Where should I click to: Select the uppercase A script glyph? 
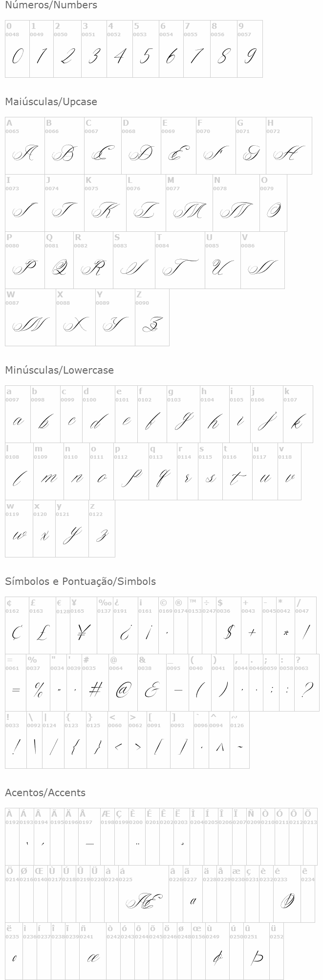pyautogui.click(x=24, y=154)
